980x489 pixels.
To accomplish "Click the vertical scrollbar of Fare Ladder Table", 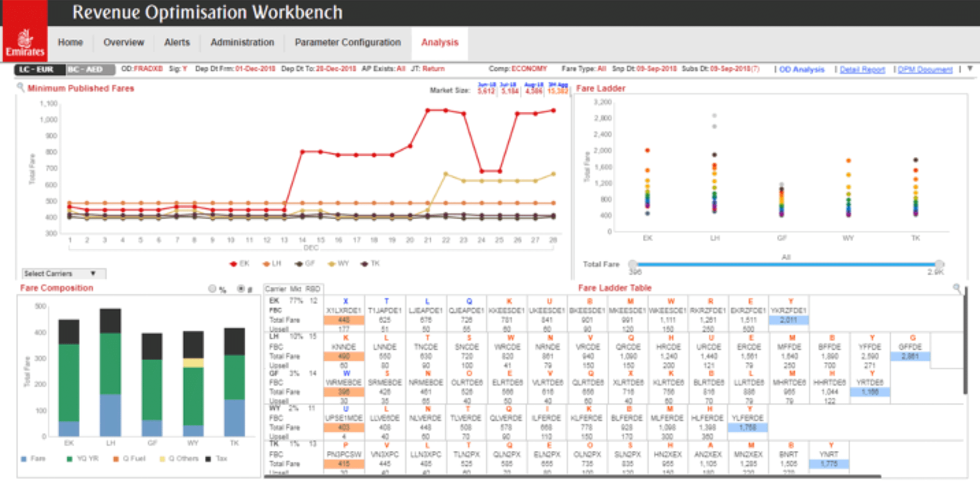I will (965, 340).
